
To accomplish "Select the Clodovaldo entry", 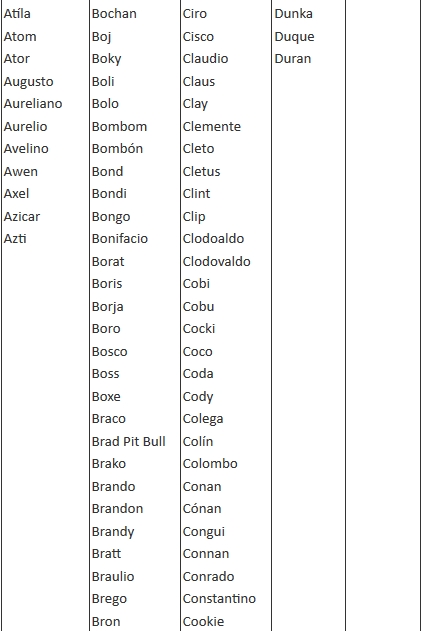I will (217, 262).
